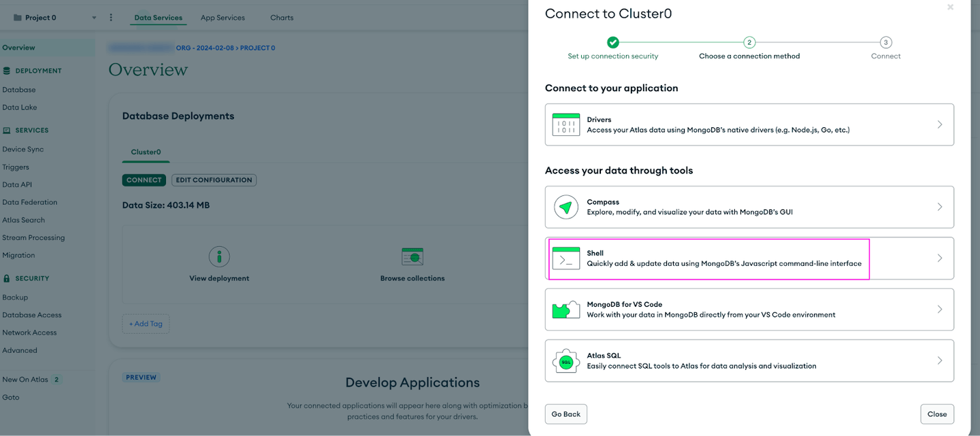The image size is (980, 436).
Task: Click step 2 circle in connection wizard
Action: click(x=749, y=42)
